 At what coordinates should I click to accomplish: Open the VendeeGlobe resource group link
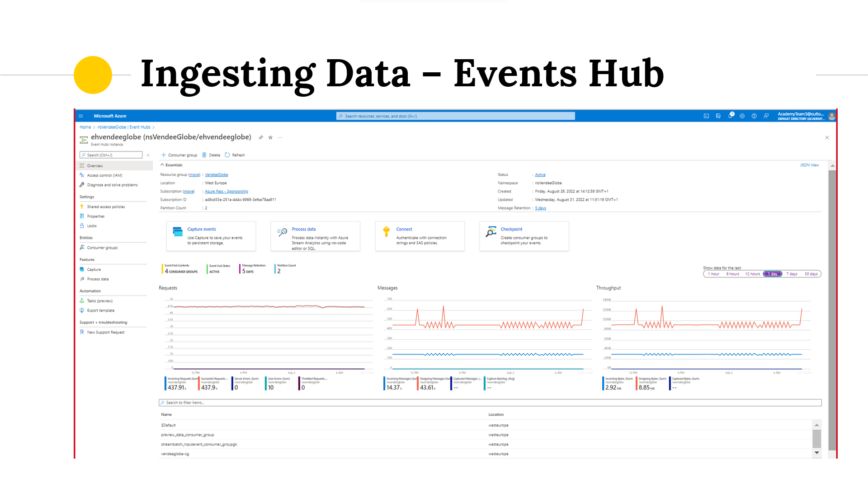[217, 175]
